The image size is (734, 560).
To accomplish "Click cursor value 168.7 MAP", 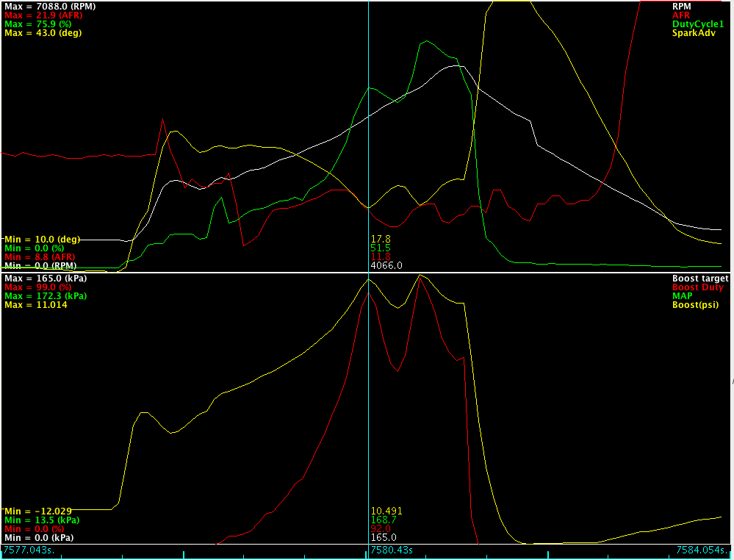I will click(384, 520).
